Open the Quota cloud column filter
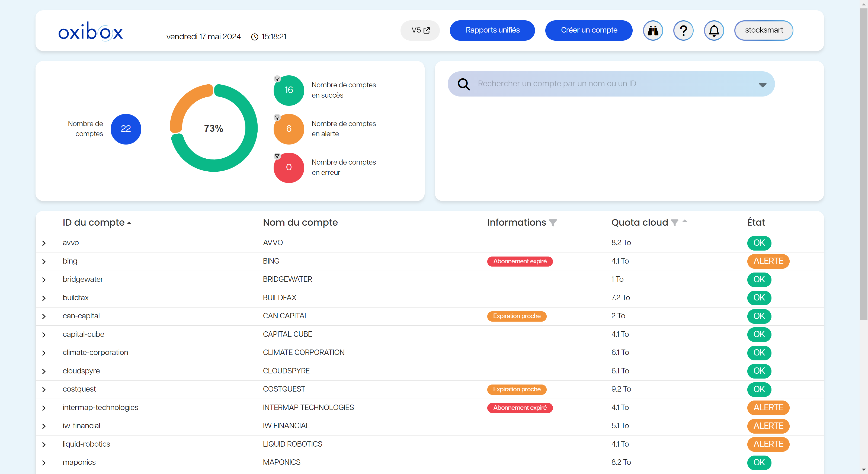 tap(674, 223)
